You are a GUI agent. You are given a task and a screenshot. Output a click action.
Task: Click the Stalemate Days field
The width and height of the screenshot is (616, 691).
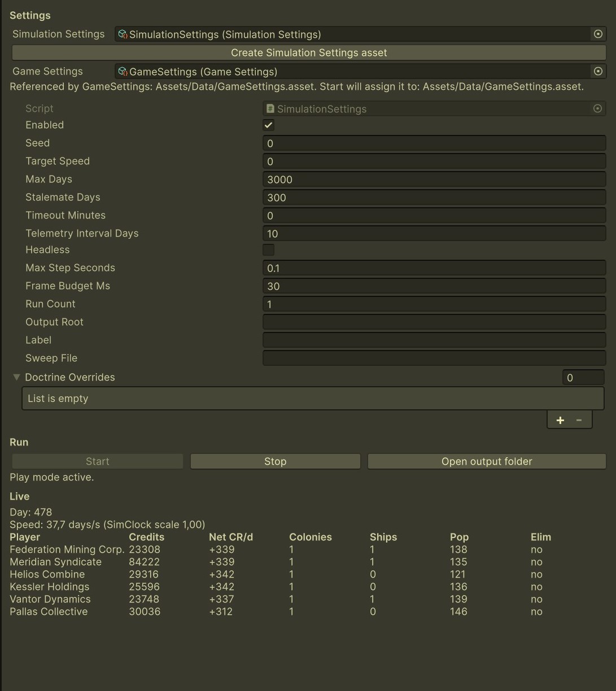coord(434,198)
